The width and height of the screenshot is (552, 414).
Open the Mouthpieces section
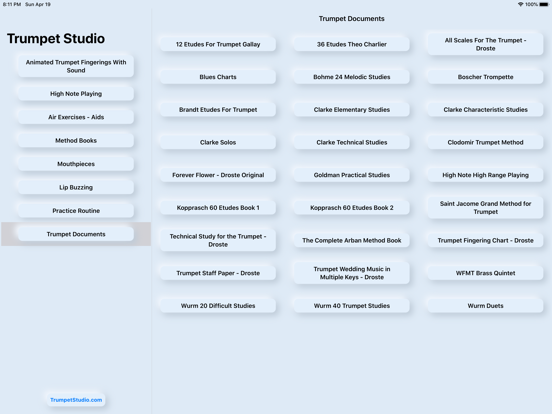[76, 164]
